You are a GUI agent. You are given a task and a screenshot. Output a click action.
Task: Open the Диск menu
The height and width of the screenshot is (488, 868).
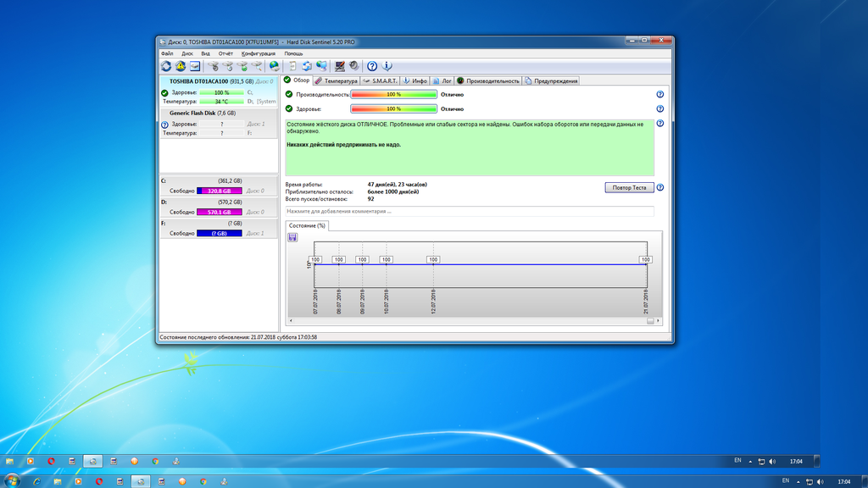[x=187, y=53]
